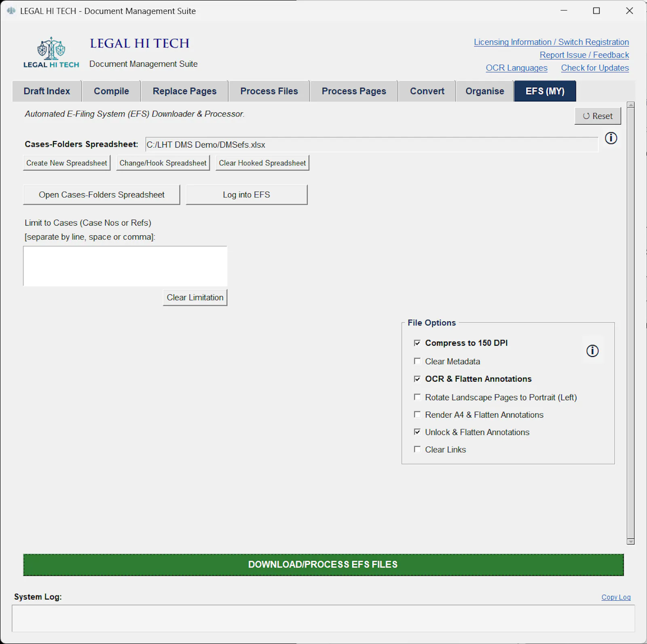Click Change/Hook Spreadsheet button

163,163
